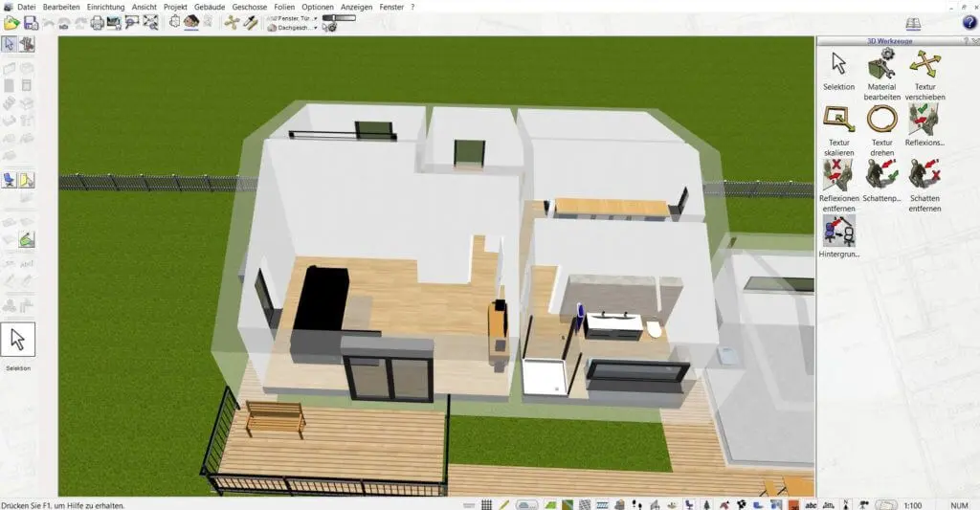Image resolution: width=980 pixels, height=510 pixels.
Task: Toggle the north arrow icon in status bar
Action: click(846, 504)
